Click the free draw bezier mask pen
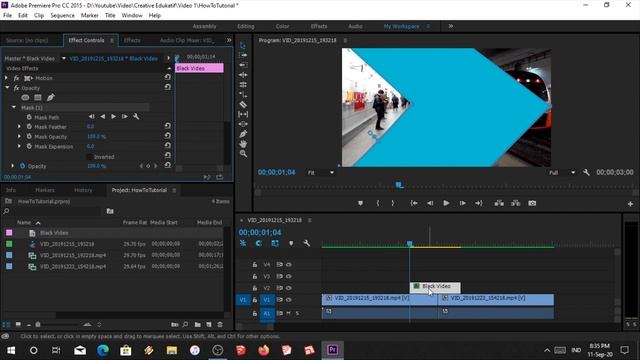This screenshot has height=360, width=640. tap(50, 98)
